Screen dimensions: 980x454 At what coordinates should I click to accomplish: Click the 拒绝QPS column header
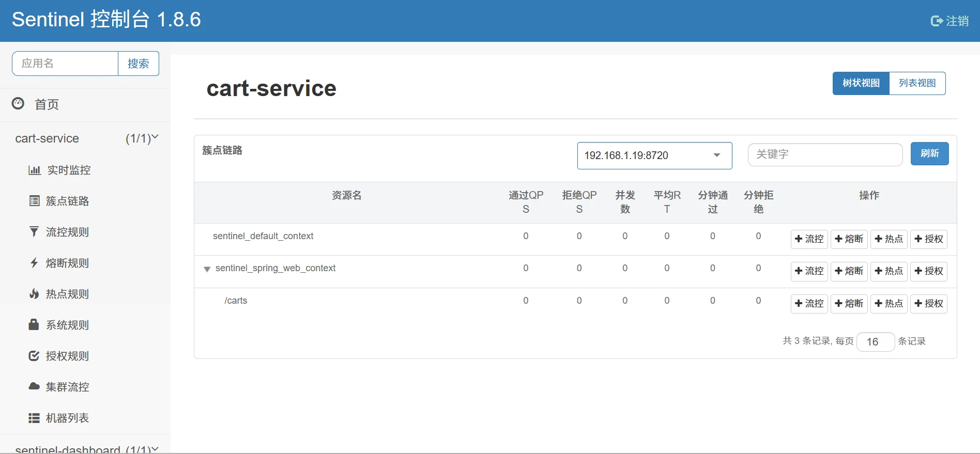click(x=579, y=202)
